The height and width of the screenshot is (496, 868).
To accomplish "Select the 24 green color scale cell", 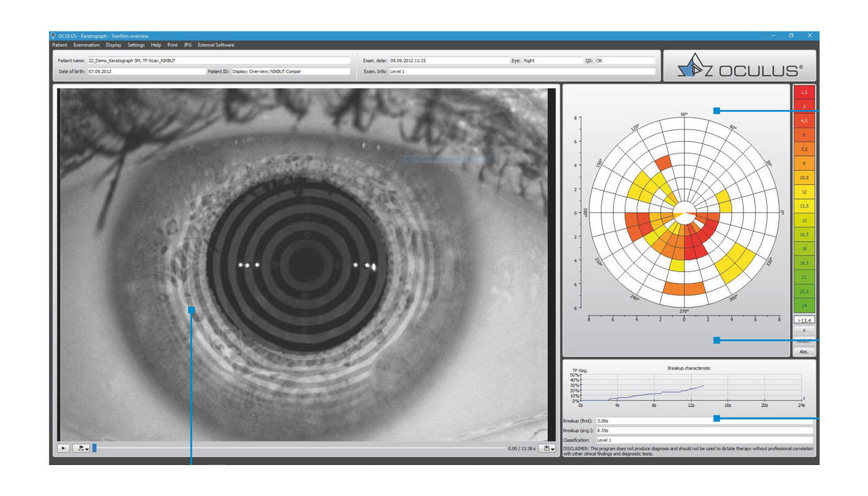I will click(x=804, y=306).
